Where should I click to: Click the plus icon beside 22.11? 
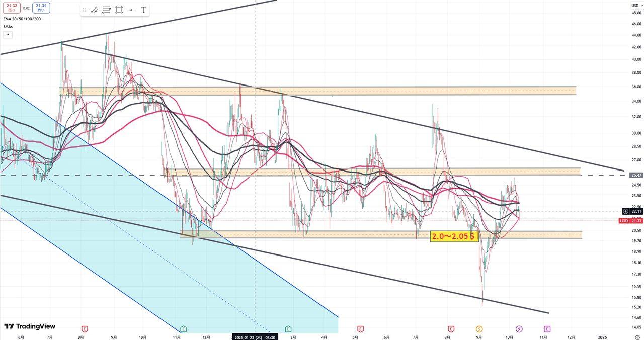point(625,211)
